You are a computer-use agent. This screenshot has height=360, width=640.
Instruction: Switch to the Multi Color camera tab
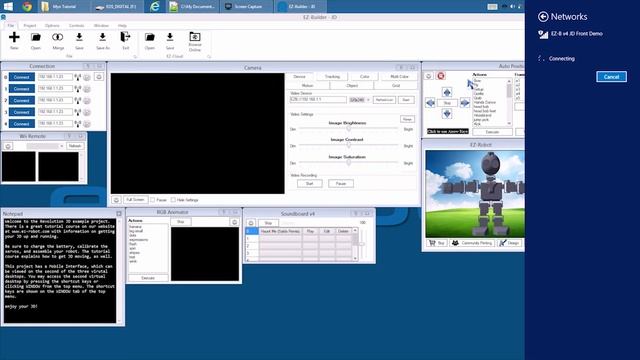click(x=399, y=77)
